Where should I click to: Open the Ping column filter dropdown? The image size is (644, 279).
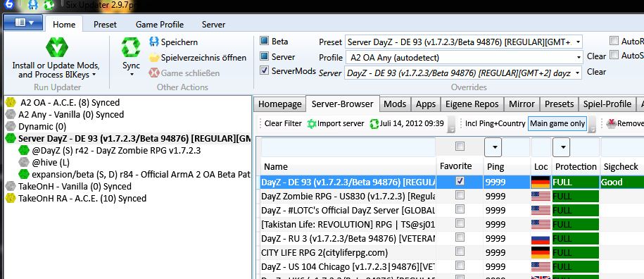493,147
